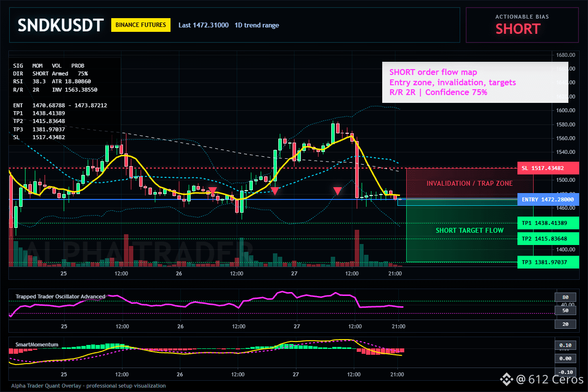588x392 pixels.
Task: Click the 1D trend range label
Action: point(257,25)
